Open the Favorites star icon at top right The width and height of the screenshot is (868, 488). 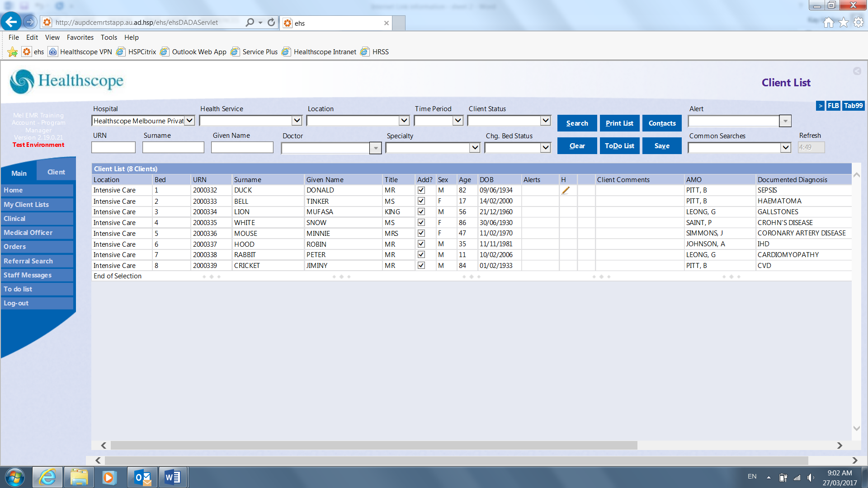844,22
